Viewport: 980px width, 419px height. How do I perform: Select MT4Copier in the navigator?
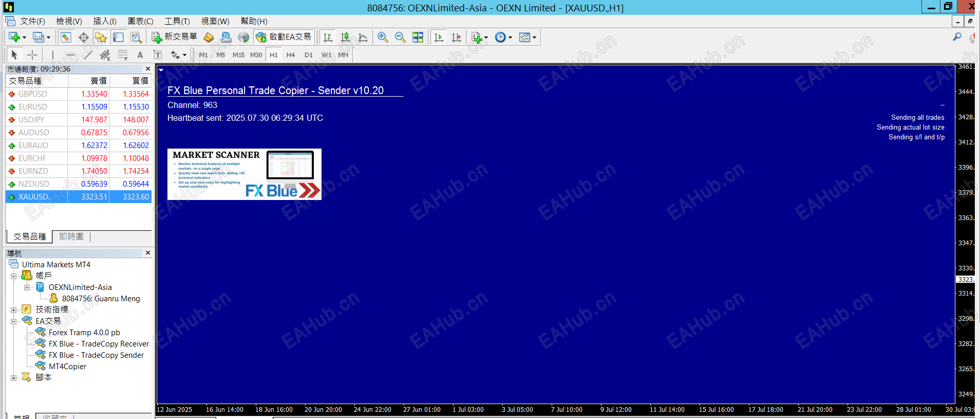click(67, 367)
